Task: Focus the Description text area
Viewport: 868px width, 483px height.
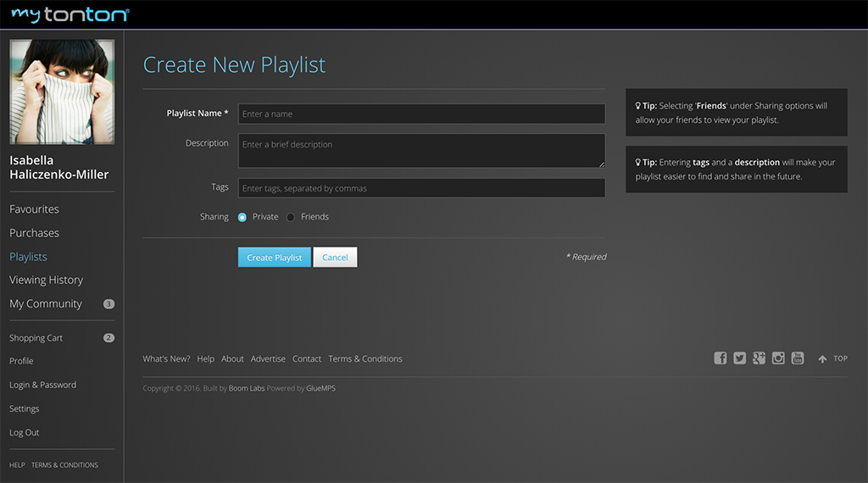Action: 421,150
